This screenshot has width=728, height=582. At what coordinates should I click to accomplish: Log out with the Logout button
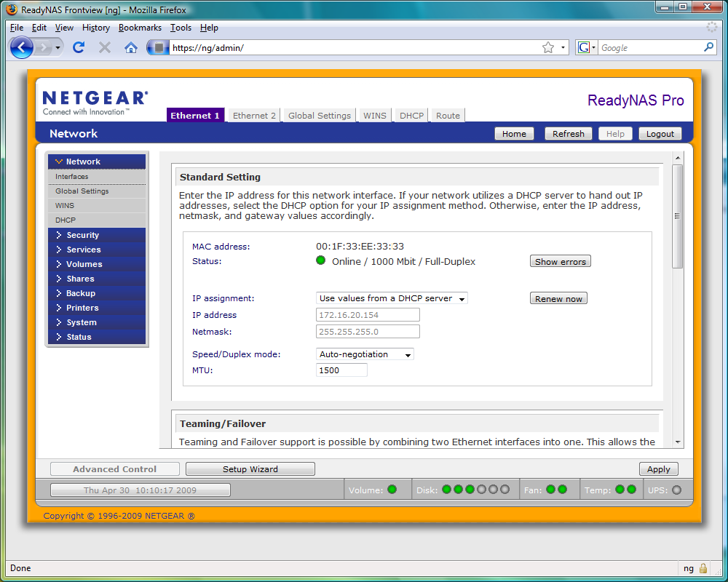pyautogui.click(x=660, y=134)
